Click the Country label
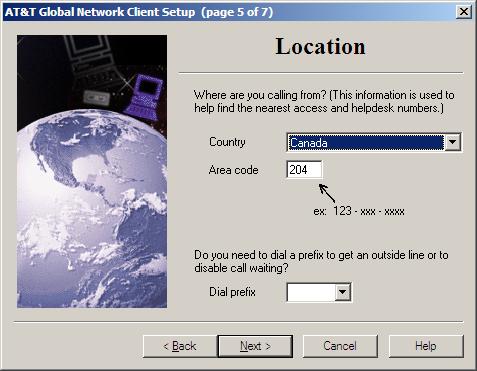Screen dimensions: 477x371 point(227,142)
